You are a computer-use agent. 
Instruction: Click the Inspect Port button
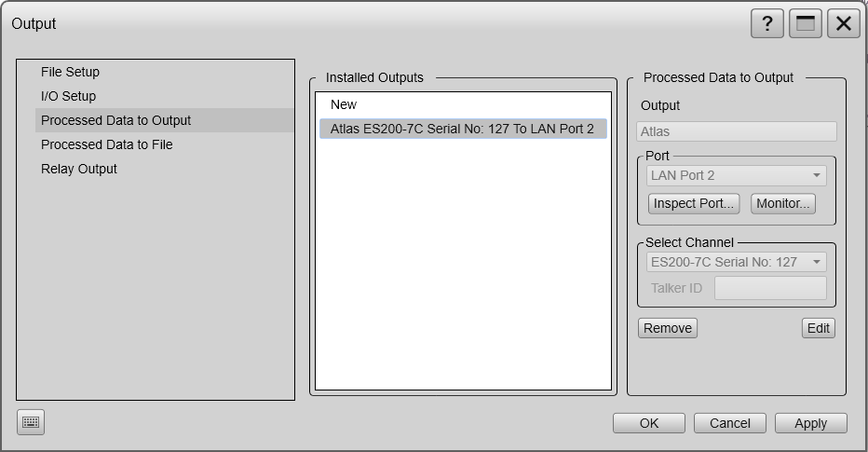click(x=694, y=203)
